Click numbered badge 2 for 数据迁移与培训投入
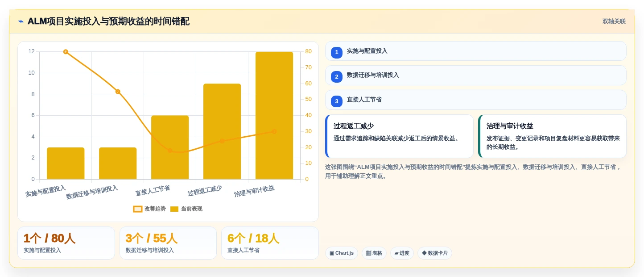 [x=337, y=77]
